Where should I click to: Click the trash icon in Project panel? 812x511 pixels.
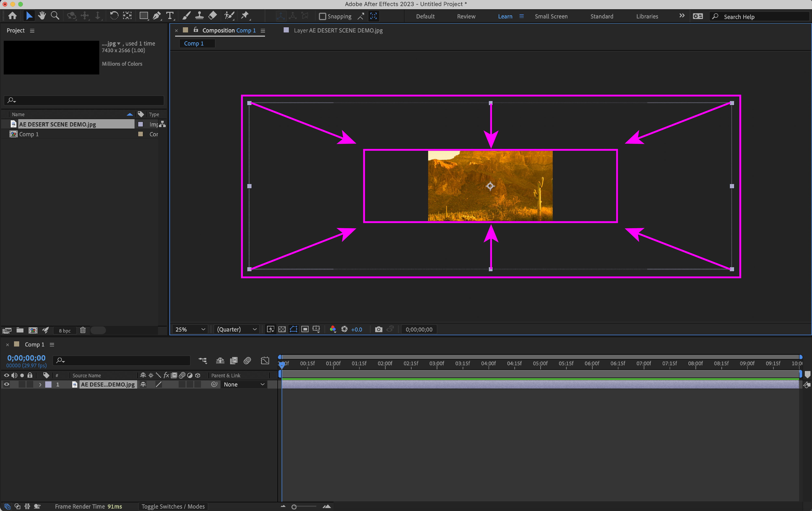click(x=83, y=330)
